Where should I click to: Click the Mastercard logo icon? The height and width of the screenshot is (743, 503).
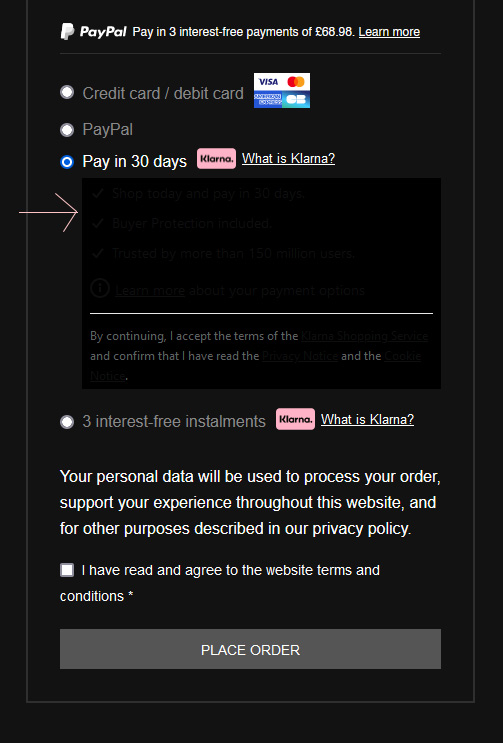pos(296,82)
